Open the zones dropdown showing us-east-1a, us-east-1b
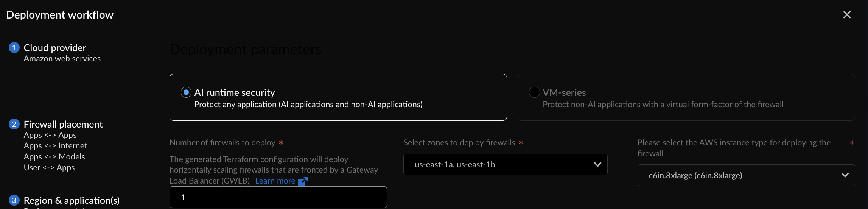This screenshot has width=868, height=209. [x=499, y=165]
